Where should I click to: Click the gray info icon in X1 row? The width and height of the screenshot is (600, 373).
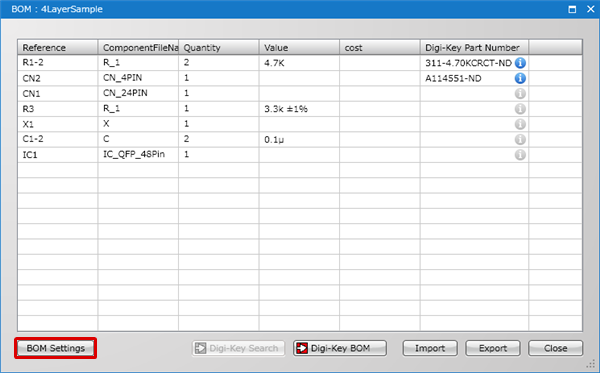[x=520, y=124]
